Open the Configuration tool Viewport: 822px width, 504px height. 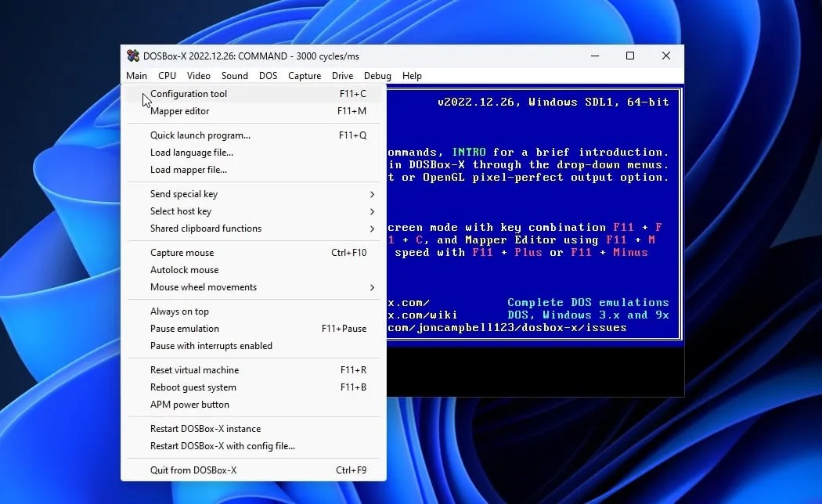pos(189,93)
